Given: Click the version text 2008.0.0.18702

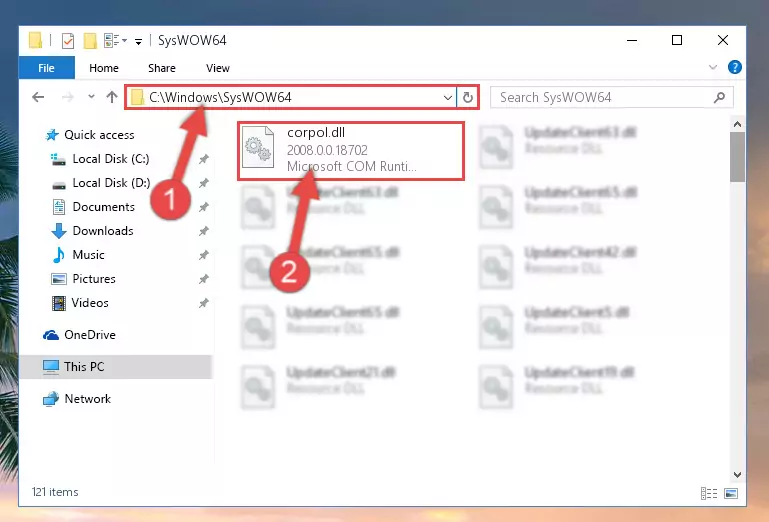Looking at the screenshot, I should coord(327,150).
